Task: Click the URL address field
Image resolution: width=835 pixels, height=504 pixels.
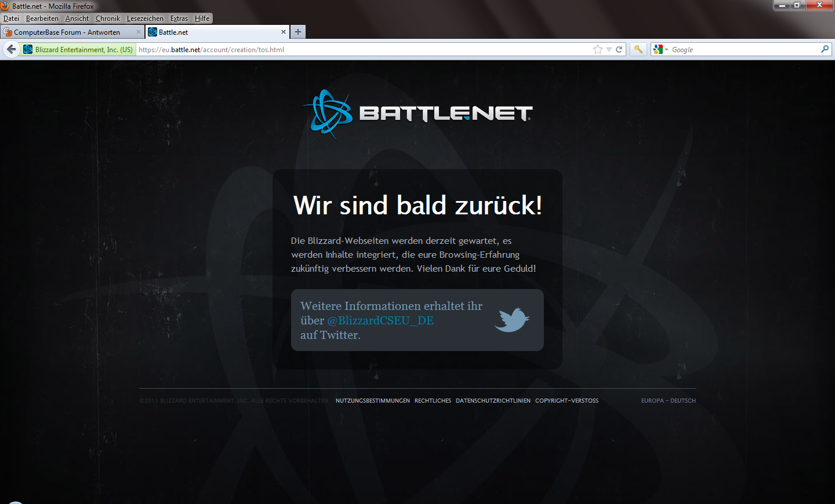Action: 364,49
